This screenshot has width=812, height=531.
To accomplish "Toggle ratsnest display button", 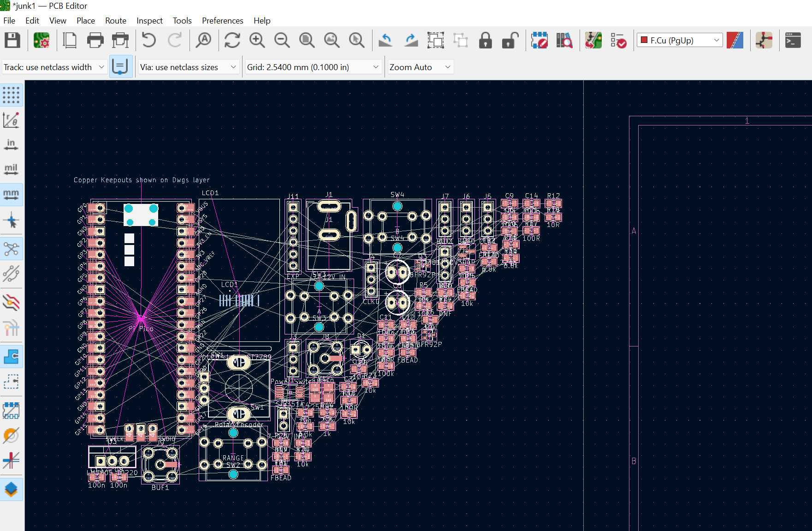I will click(x=11, y=249).
